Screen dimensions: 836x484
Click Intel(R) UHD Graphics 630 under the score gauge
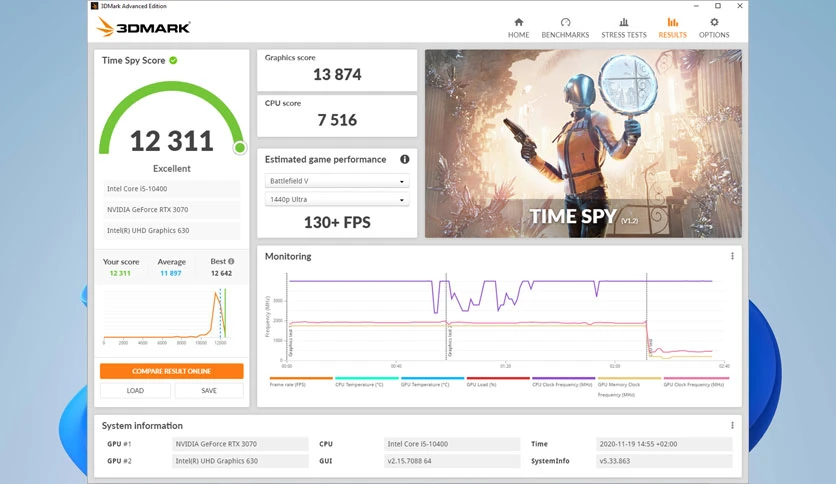(172, 230)
